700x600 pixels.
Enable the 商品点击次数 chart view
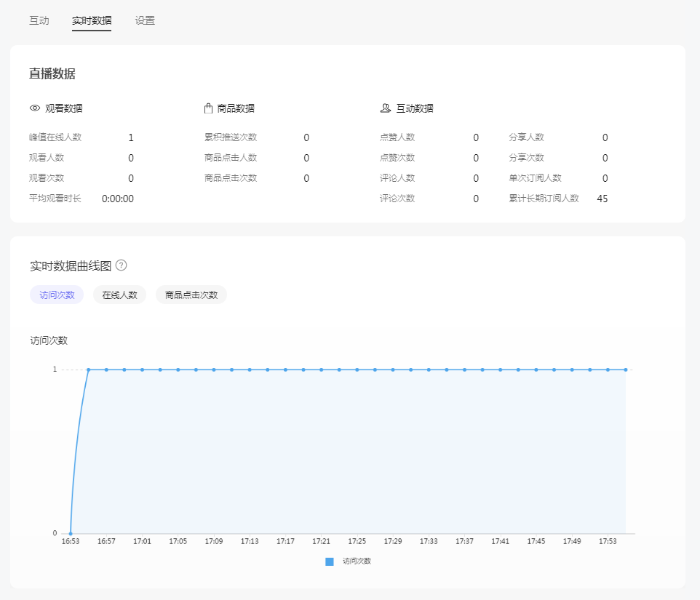(191, 295)
